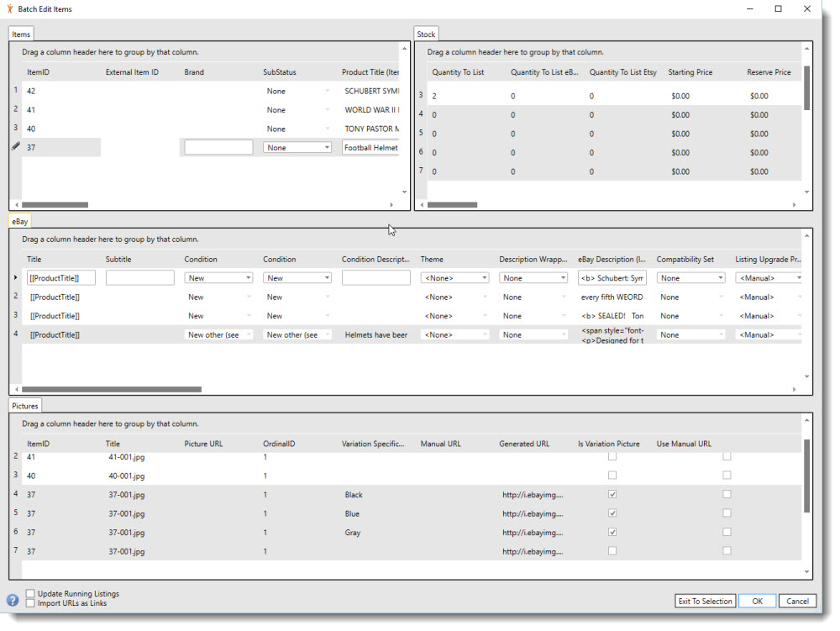Switch to the Stock tab
Image resolution: width=840 pixels, height=631 pixels.
tap(426, 34)
